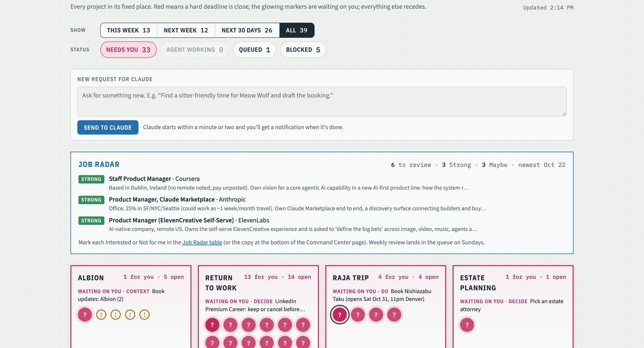
Task: Open the Return to Work card title
Action: 221,283
